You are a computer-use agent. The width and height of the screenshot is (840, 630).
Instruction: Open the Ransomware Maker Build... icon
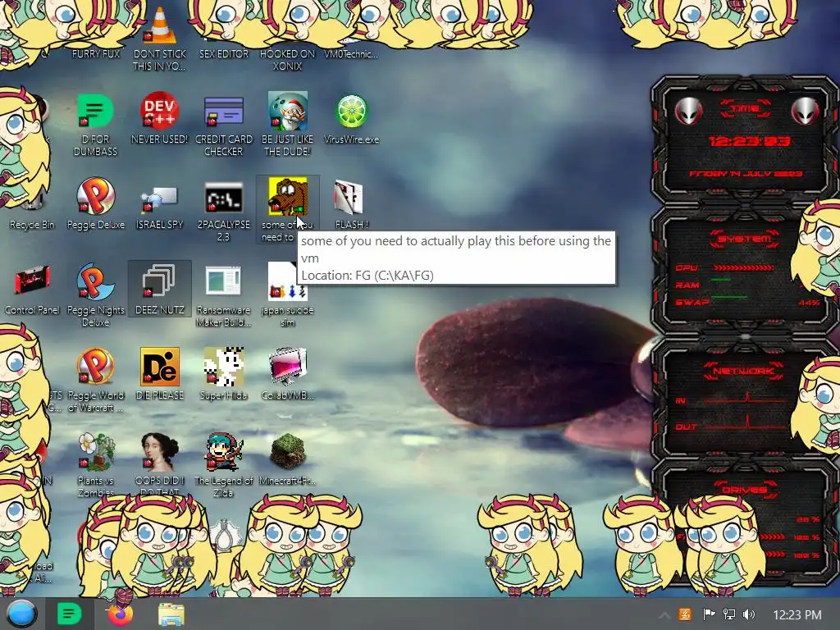(223, 281)
